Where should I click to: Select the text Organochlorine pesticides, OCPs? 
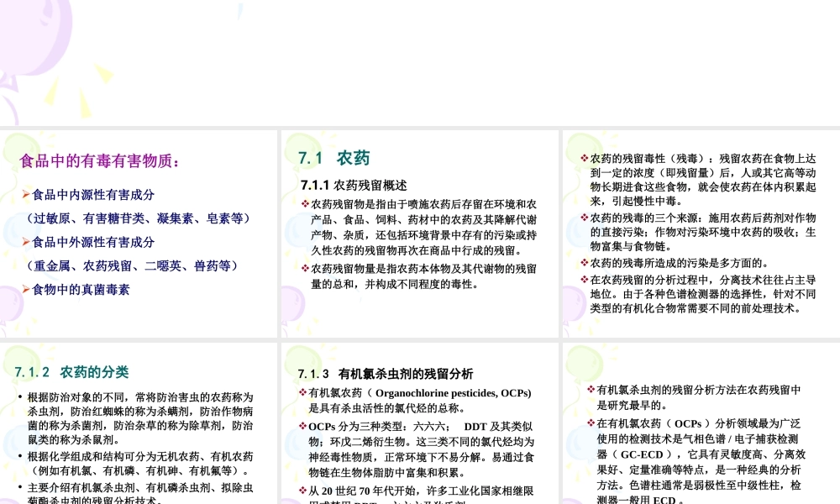coord(454,392)
